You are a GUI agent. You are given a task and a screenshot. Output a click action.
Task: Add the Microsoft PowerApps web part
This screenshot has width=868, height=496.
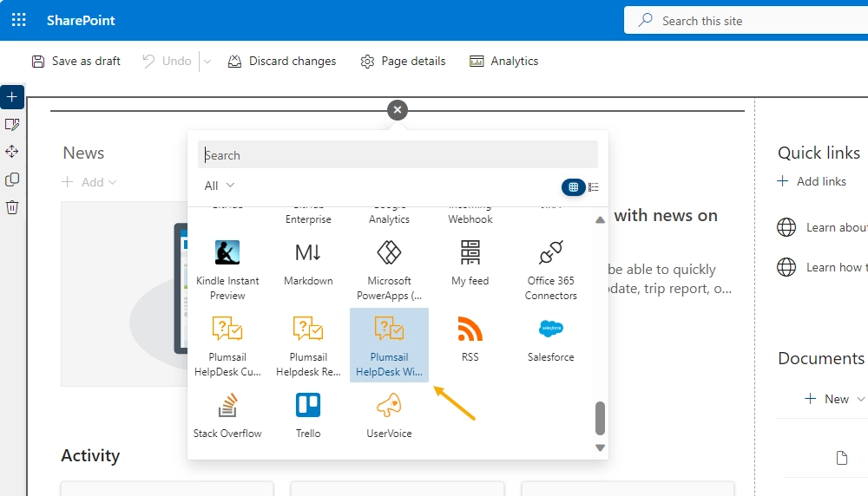[389, 270]
